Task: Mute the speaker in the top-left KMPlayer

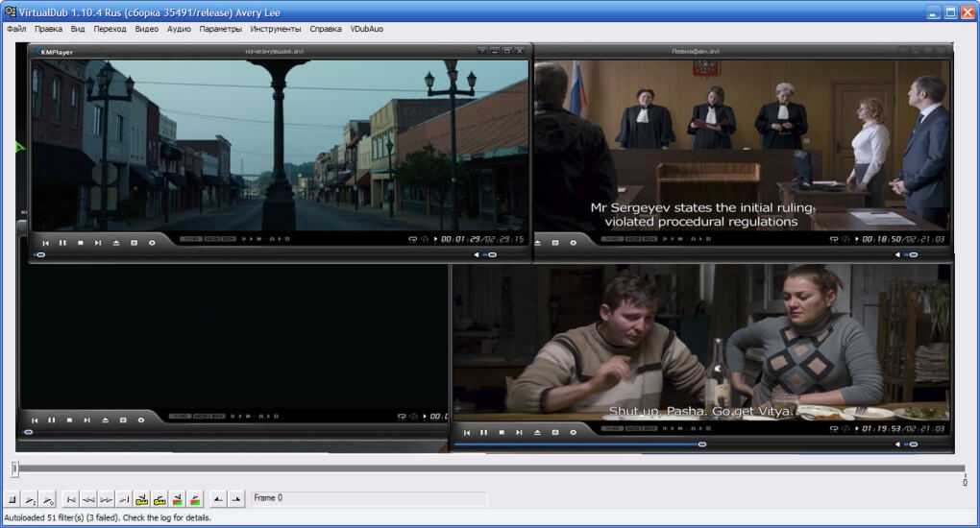Action: 478,255
